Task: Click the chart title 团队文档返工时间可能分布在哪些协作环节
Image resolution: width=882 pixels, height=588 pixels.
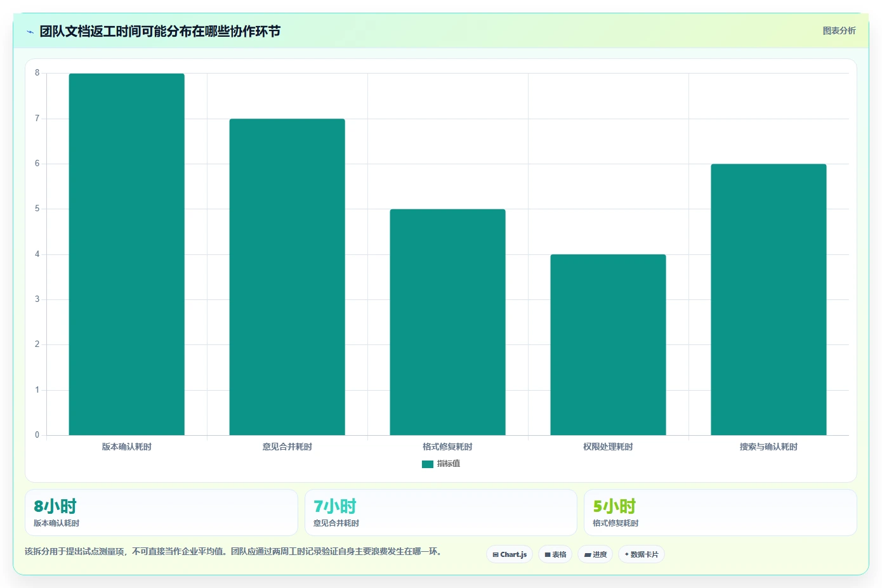Action: tap(160, 31)
